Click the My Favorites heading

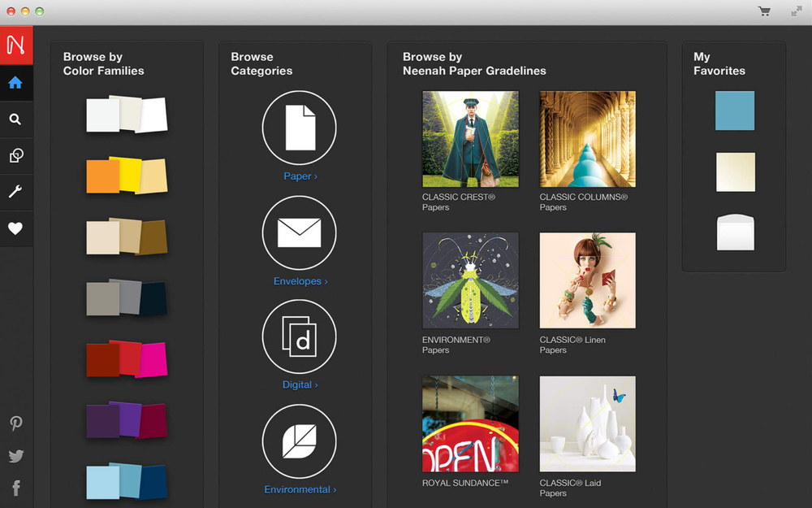[x=719, y=63]
